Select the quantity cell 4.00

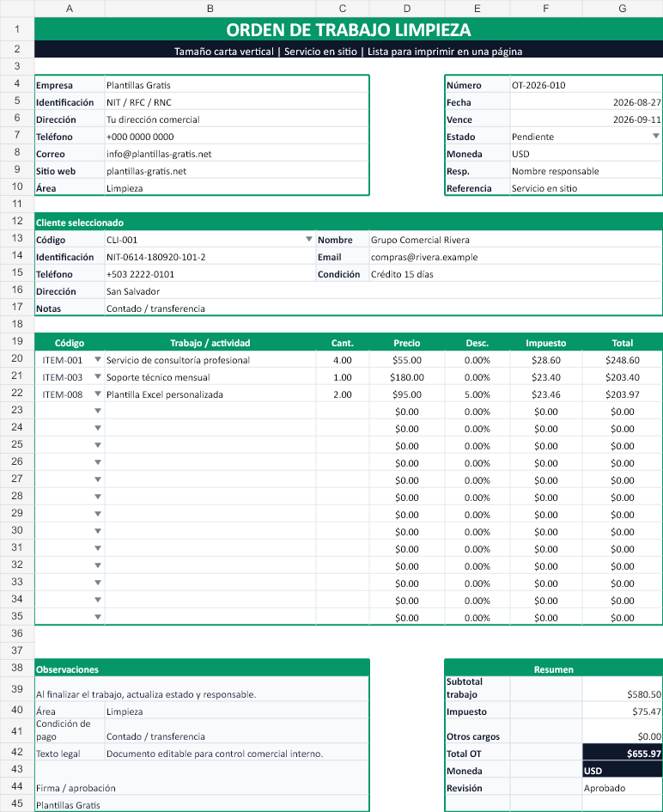[x=343, y=360]
